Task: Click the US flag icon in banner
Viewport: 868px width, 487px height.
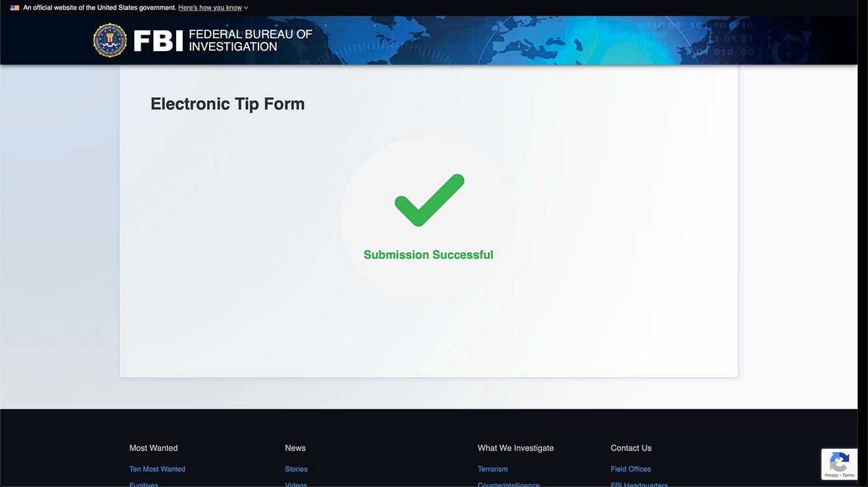Action: click(14, 8)
